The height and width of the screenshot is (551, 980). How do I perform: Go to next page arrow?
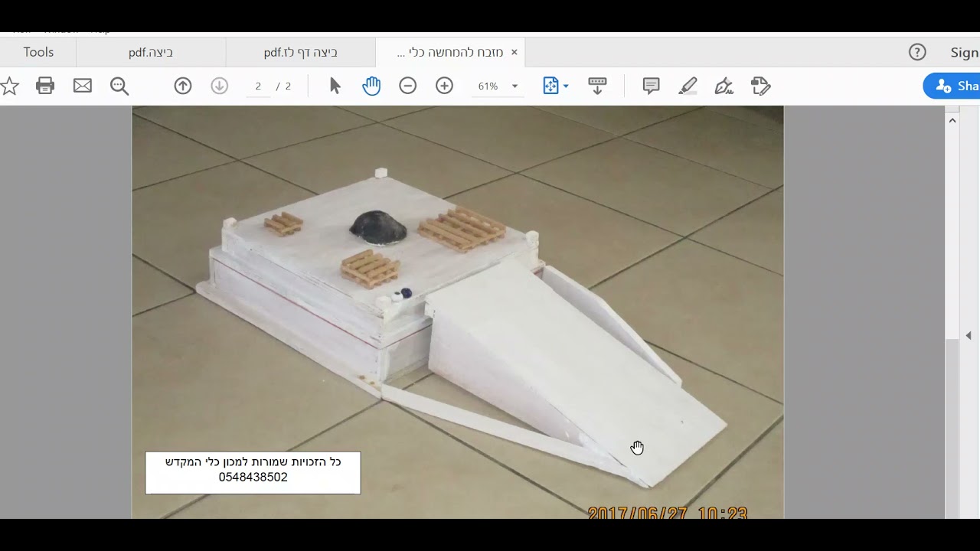(220, 86)
